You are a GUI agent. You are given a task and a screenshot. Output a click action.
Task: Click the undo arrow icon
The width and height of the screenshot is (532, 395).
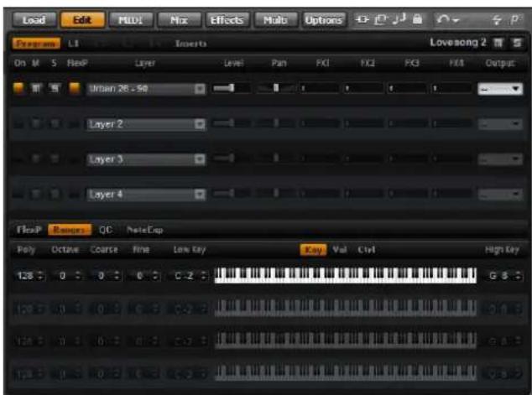point(443,19)
